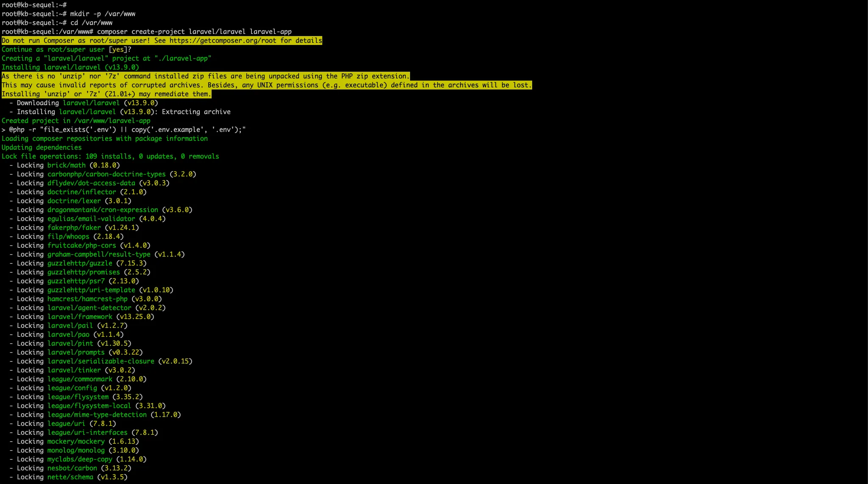Click the laravel/framework package name
This screenshot has height=484, width=868.
point(80,317)
